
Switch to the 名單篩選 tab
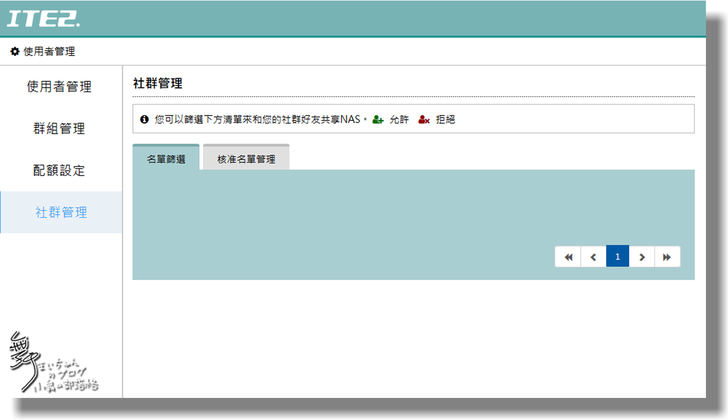[x=166, y=158]
